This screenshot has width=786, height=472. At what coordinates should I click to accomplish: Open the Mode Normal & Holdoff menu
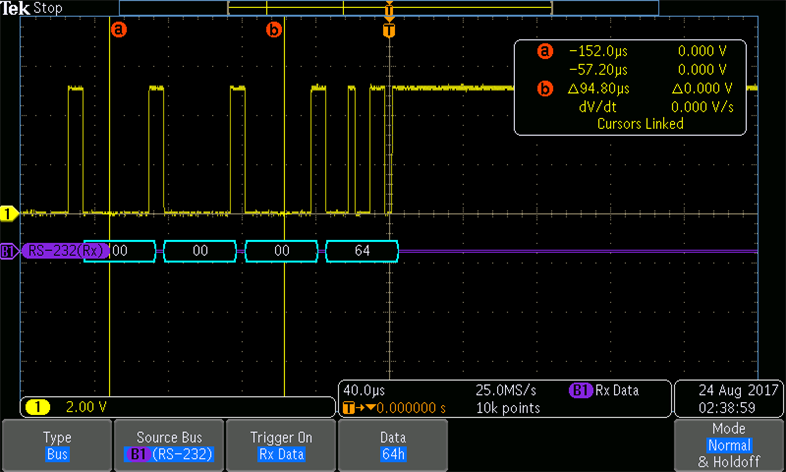(x=729, y=446)
